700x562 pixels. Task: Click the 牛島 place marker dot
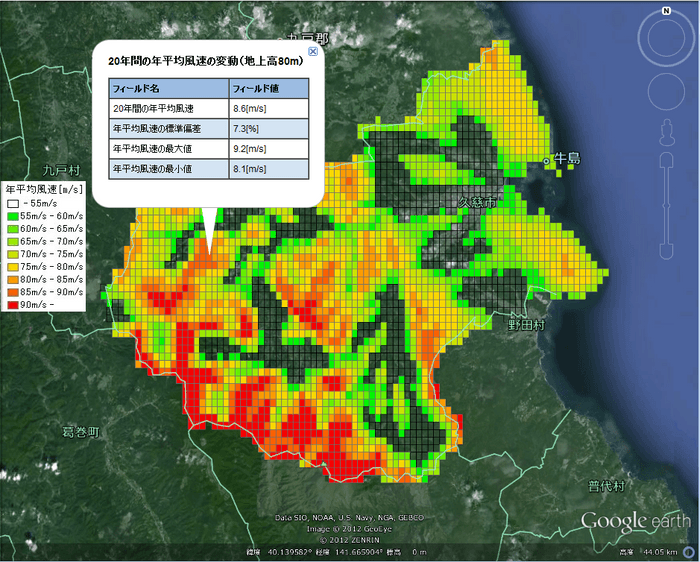546,161
